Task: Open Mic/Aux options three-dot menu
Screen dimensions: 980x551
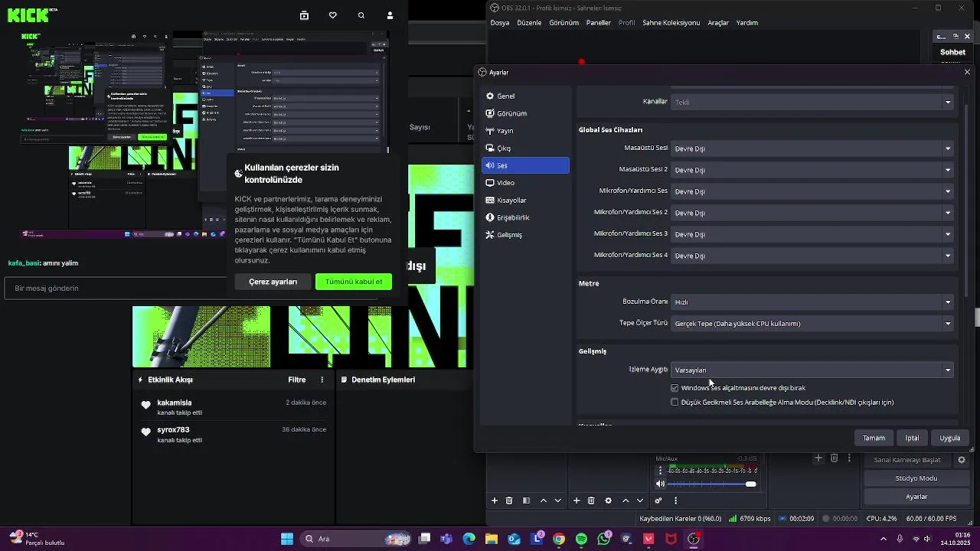Action: [661, 471]
